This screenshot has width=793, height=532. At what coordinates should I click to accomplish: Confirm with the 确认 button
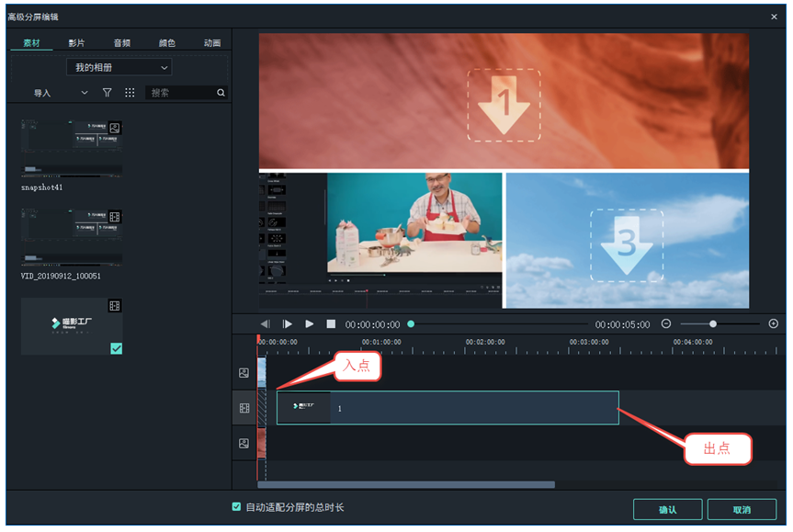pyautogui.click(x=668, y=510)
